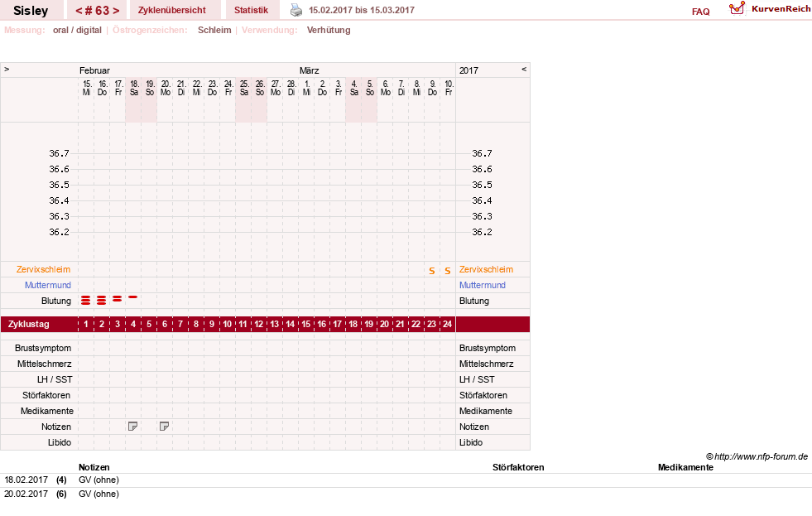Click left LH / SST row label

55,379
